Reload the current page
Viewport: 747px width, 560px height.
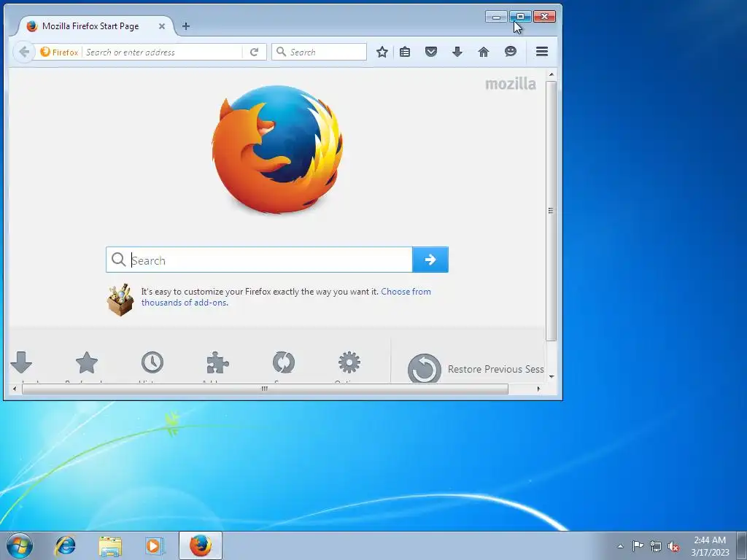point(255,52)
